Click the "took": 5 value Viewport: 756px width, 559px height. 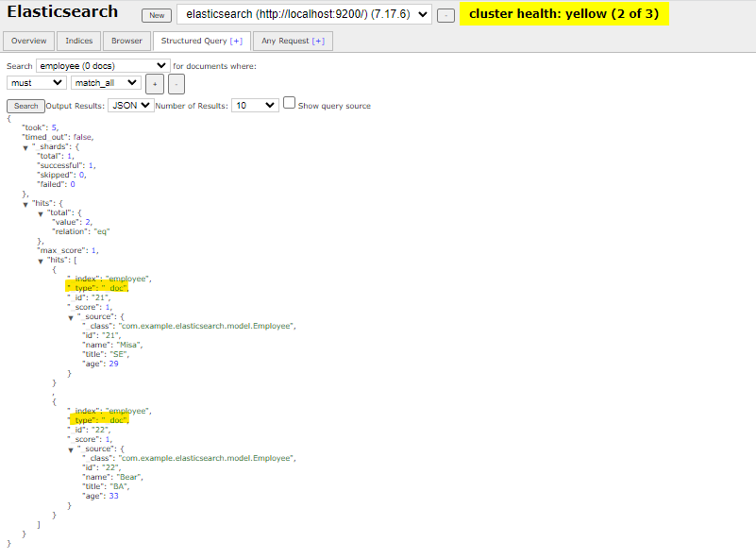click(x=54, y=127)
